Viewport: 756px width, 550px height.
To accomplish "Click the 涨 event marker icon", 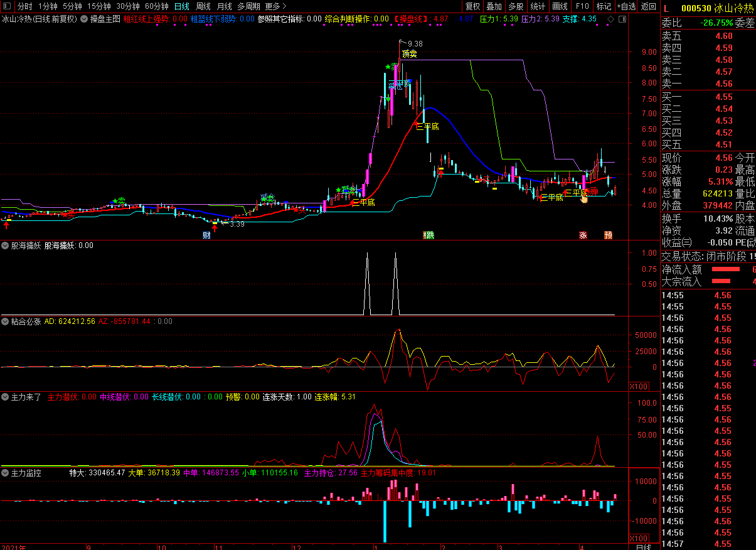I will click(583, 235).
